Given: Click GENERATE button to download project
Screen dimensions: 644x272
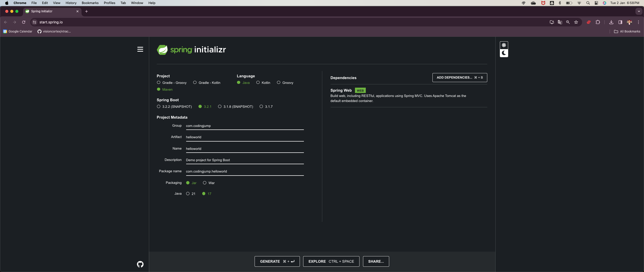Looking at the screenshot, I should [277, 261].
